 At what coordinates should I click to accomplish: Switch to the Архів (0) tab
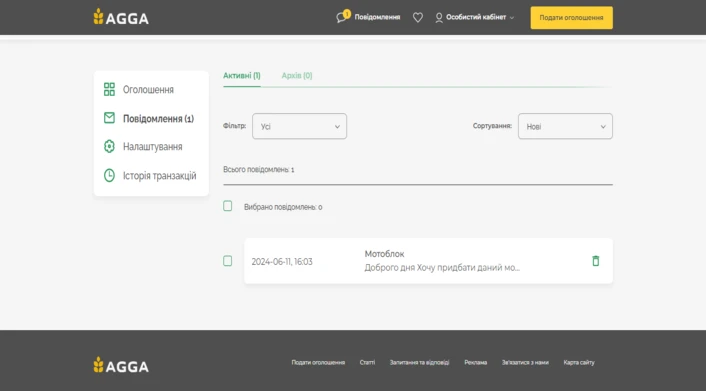point(297,76)
